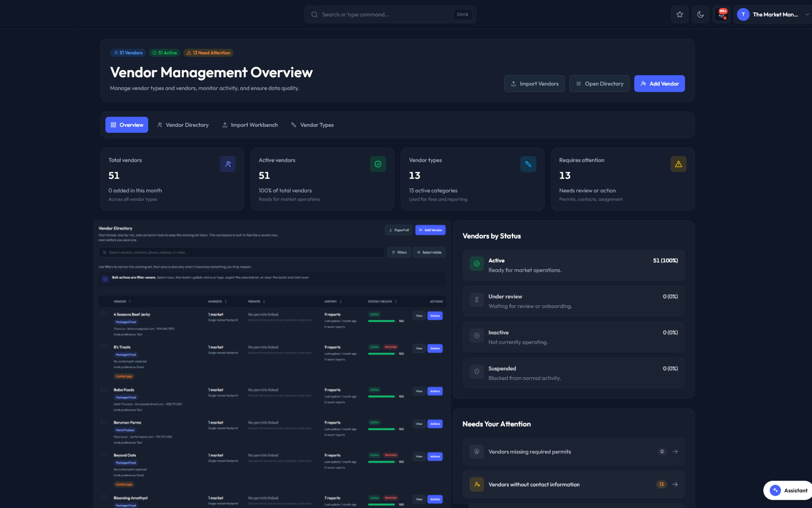Click health bar for Berumen Farms
The height and width of the screenshot is (508, 812).
coord(381,429)
